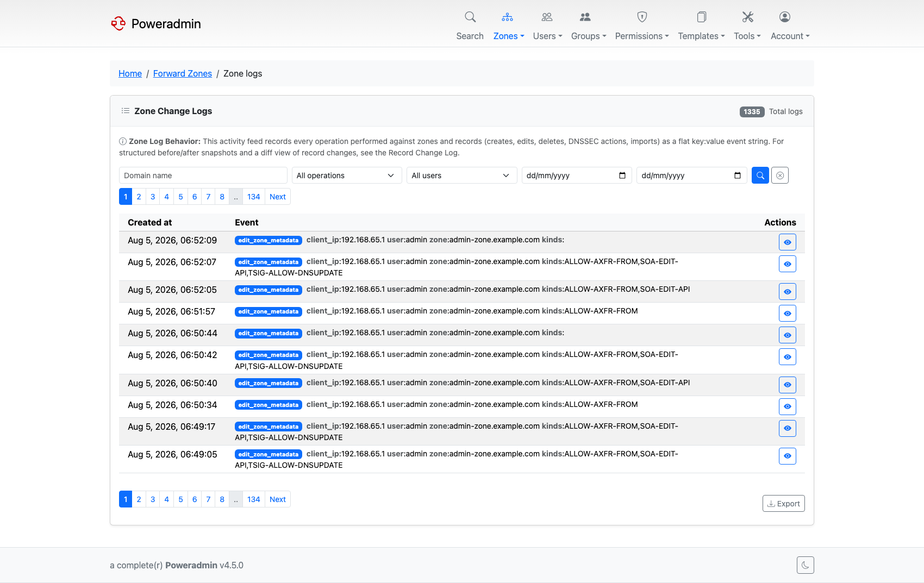Click the Users people icon in navbar

click(547, 17)
